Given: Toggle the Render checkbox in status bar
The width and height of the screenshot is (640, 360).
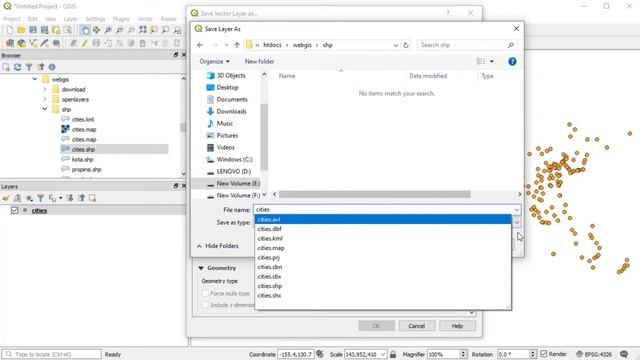Looking at the screenshot, I should coord(544,354).
